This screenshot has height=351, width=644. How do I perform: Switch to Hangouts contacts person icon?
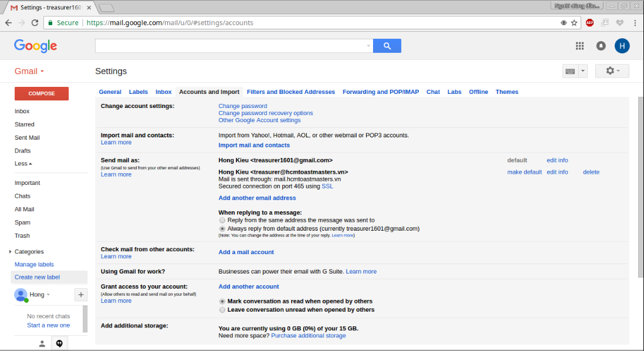42,343
